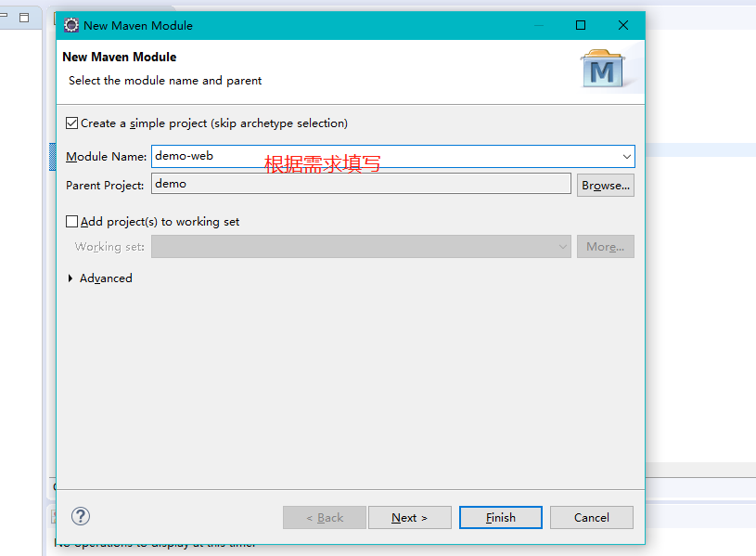This screenshot has width=756, height=556.
Task: Click the maximize icon of the background Eclipse view
Action: 24,18
